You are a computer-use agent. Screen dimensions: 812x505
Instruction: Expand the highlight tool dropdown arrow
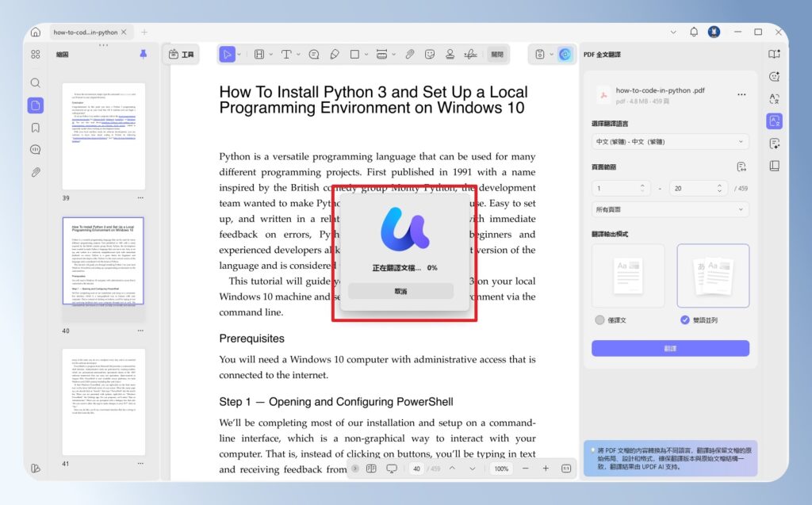271,55
